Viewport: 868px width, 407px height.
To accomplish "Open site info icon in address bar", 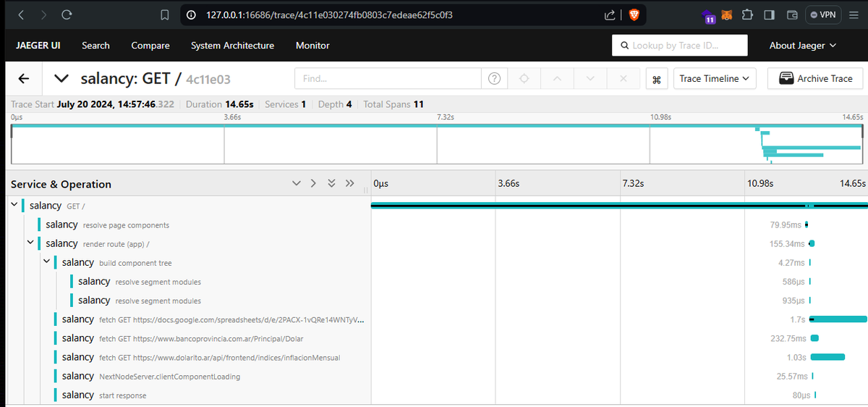I will pyautogui.click(x=191, y=14).
